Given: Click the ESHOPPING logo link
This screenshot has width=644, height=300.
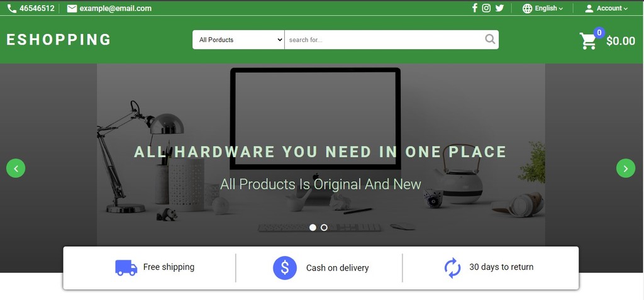Looking at the screenshot, I should click(58, 40).
